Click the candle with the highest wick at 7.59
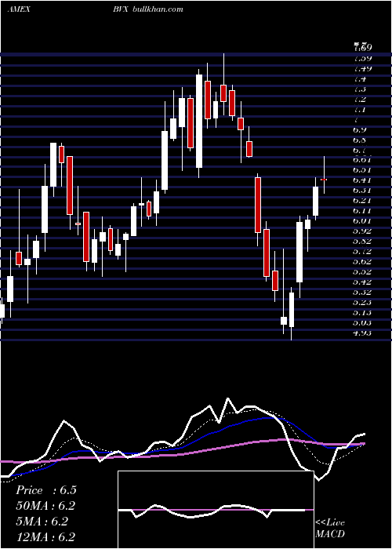 tap(223, 93)
